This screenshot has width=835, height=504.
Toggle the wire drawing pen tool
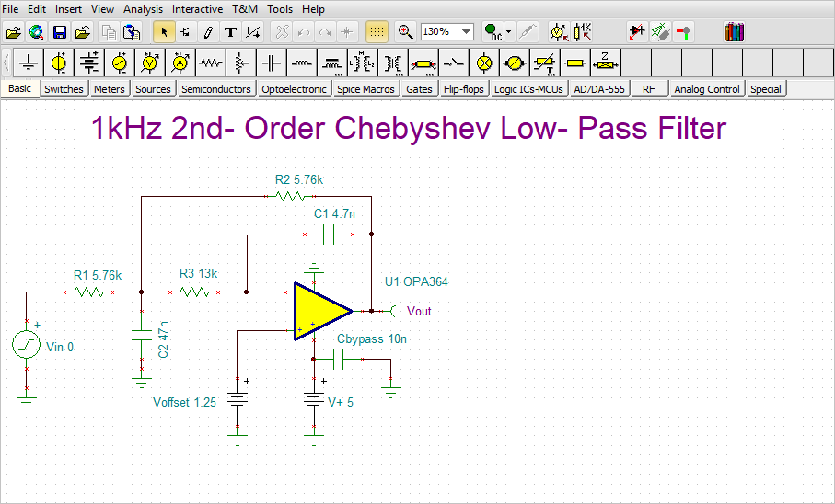[208, 32]
